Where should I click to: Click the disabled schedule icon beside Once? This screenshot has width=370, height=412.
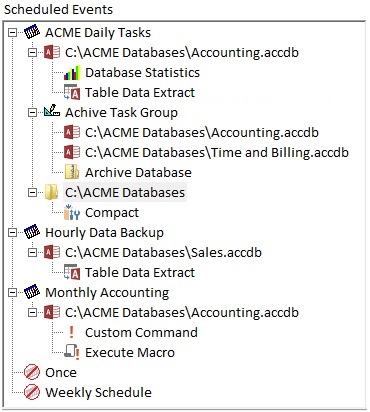[32, 372]
